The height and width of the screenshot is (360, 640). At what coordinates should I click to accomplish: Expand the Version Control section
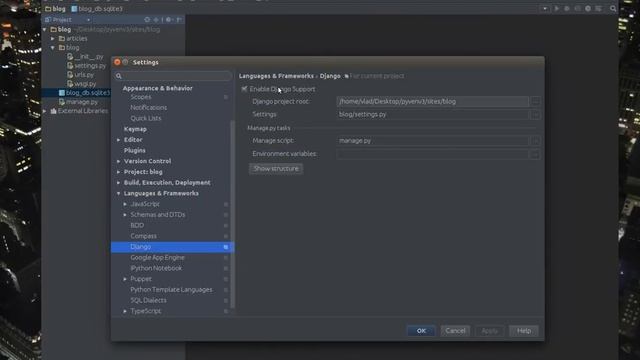tap(118, 161)
